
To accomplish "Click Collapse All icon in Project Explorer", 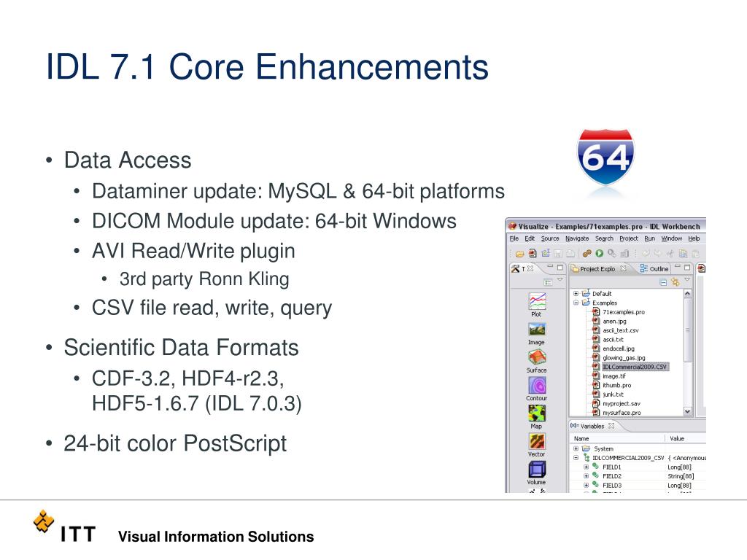I will point(662,282).
